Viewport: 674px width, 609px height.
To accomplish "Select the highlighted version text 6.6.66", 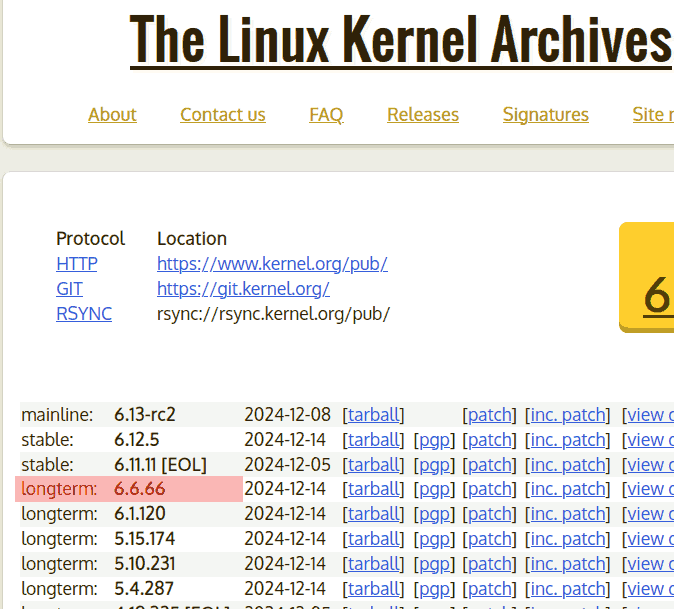I will 139,489.
